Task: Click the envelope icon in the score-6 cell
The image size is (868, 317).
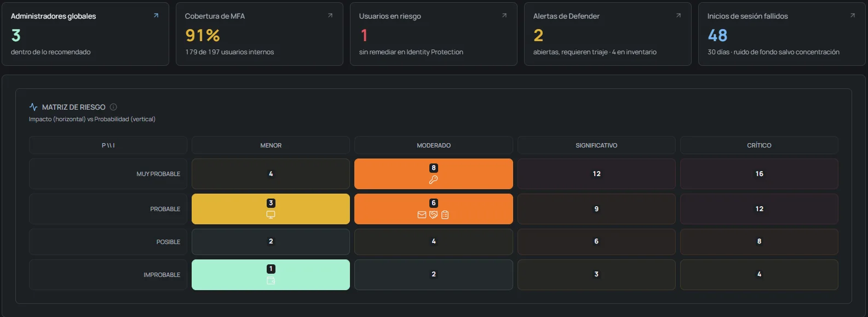Action: click(422, 215)
